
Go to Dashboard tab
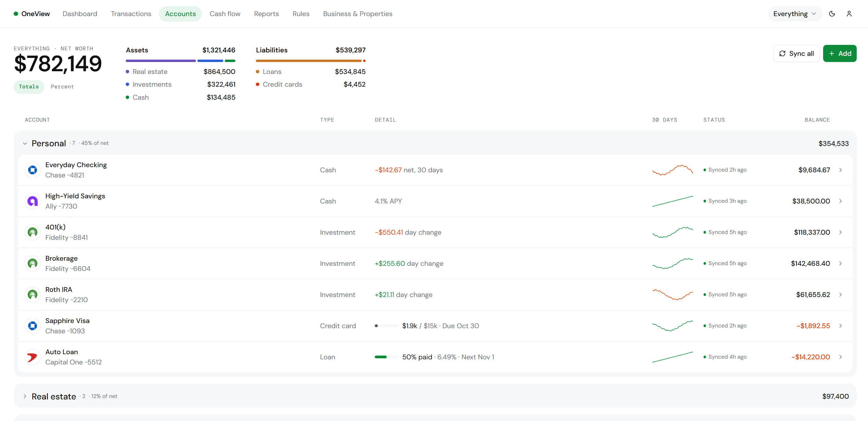[x=80, y=14]
